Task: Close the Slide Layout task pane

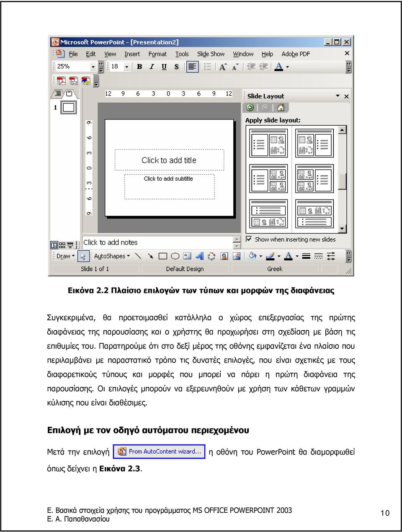Action: click(346, 96)
